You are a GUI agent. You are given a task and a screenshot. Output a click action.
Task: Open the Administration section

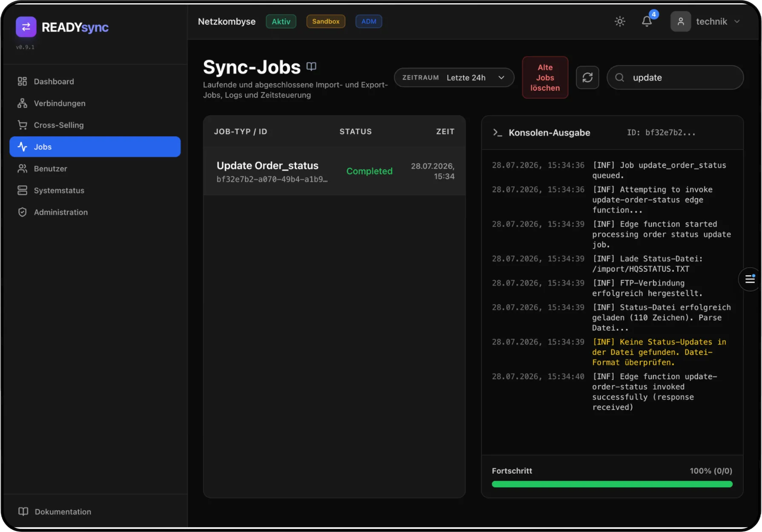(95, 212)
